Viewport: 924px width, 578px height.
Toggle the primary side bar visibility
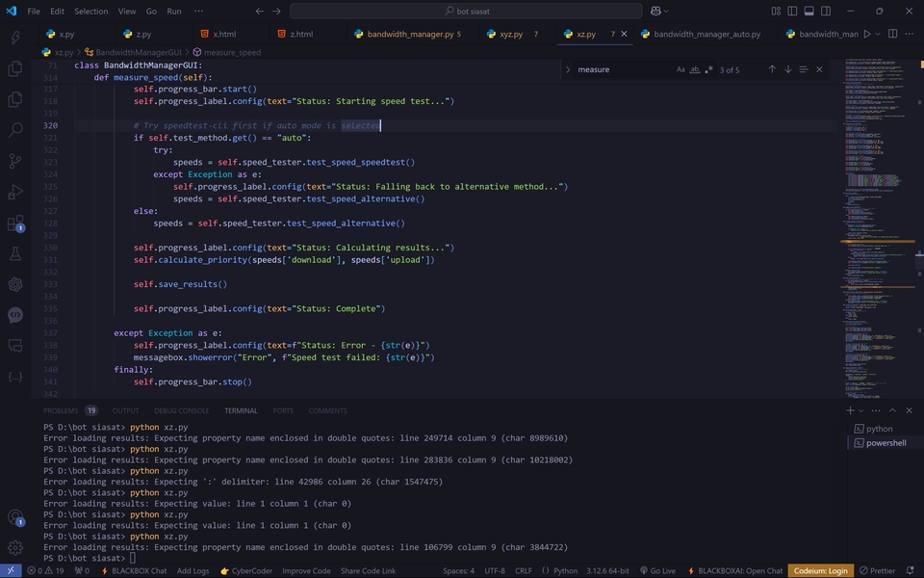pyautogui.click(x=792, y=11)
